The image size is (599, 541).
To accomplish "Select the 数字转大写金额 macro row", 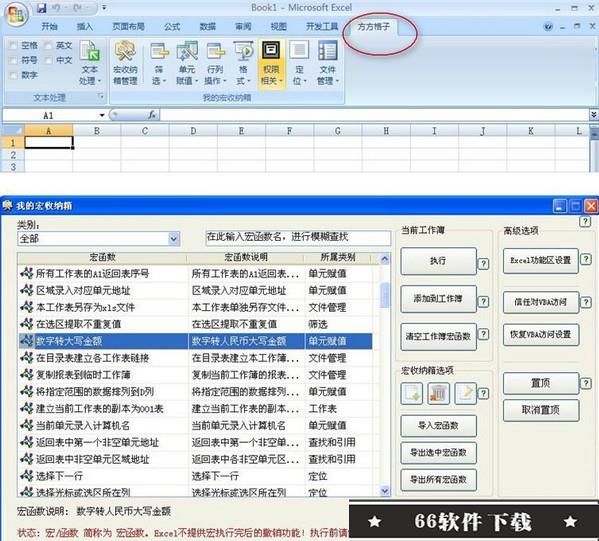I will [195, 341].
